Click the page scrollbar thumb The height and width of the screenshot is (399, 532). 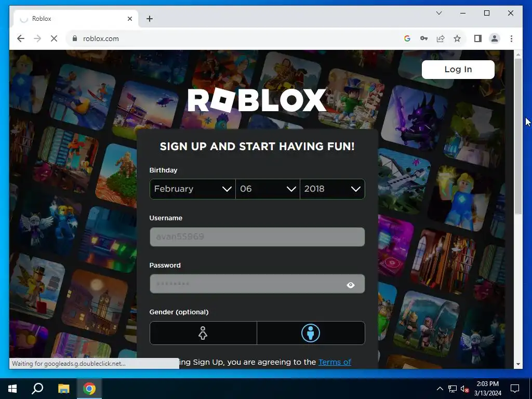click(x=518, y=136)
